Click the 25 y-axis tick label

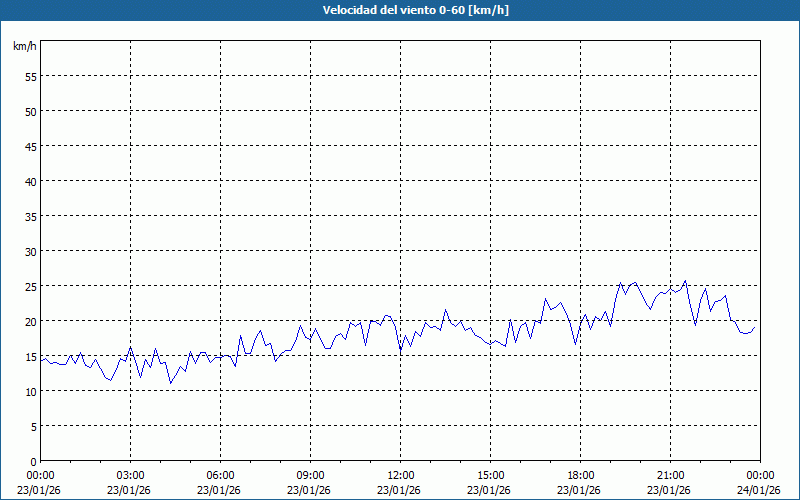point(30,286)
